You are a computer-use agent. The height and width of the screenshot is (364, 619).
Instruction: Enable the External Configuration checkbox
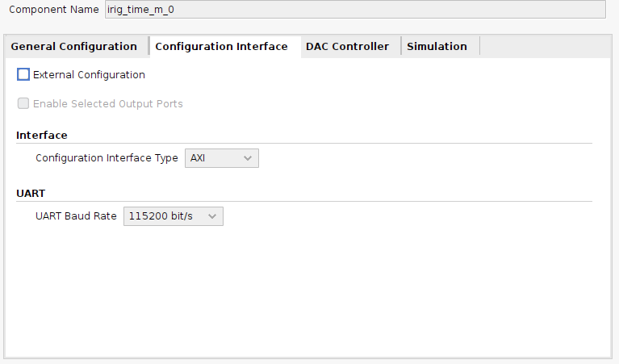23,74
